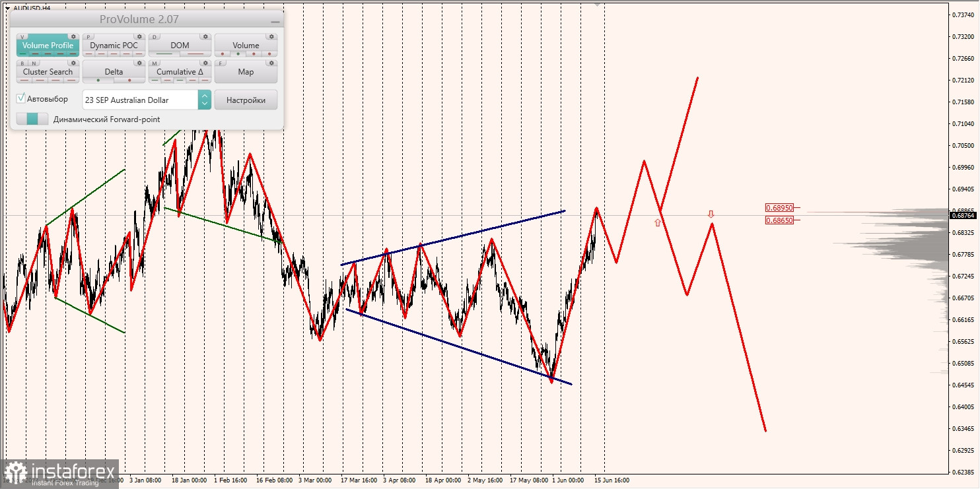Click the M hotkey label on Cumulative Δ

coord(155,63)
